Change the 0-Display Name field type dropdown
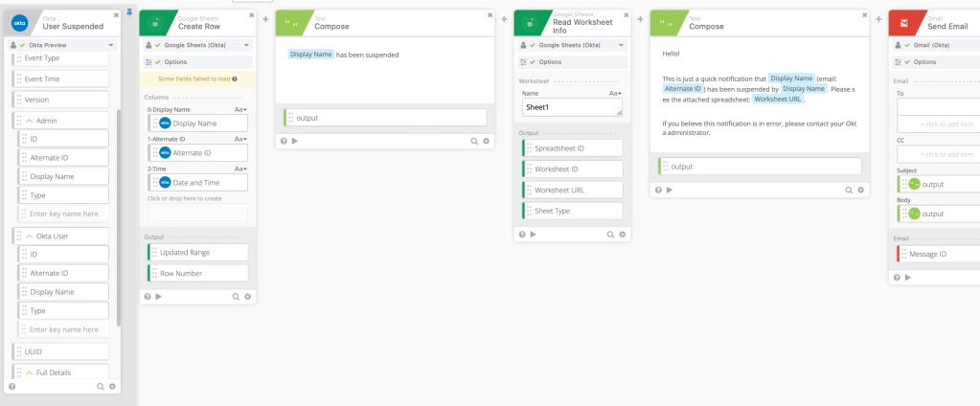The height and width of the screenshot is (406, 980). coord(240,110)
